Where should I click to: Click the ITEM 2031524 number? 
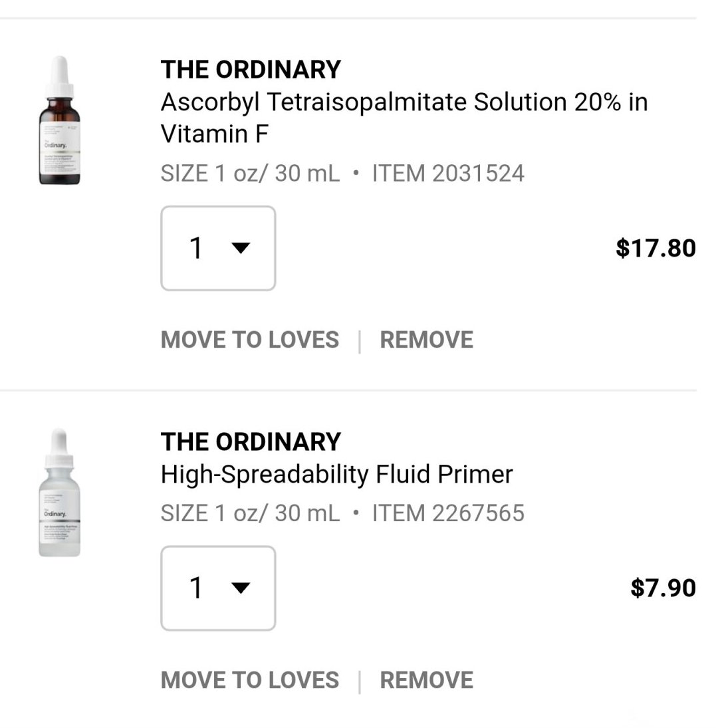tap(448, 174)
